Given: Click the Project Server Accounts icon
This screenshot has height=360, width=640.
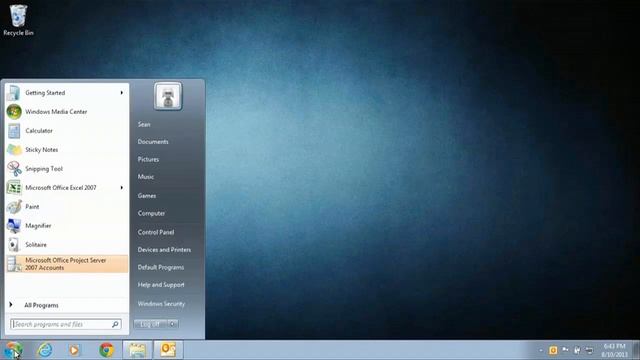Looking at the screenshot, I should 14,264.
